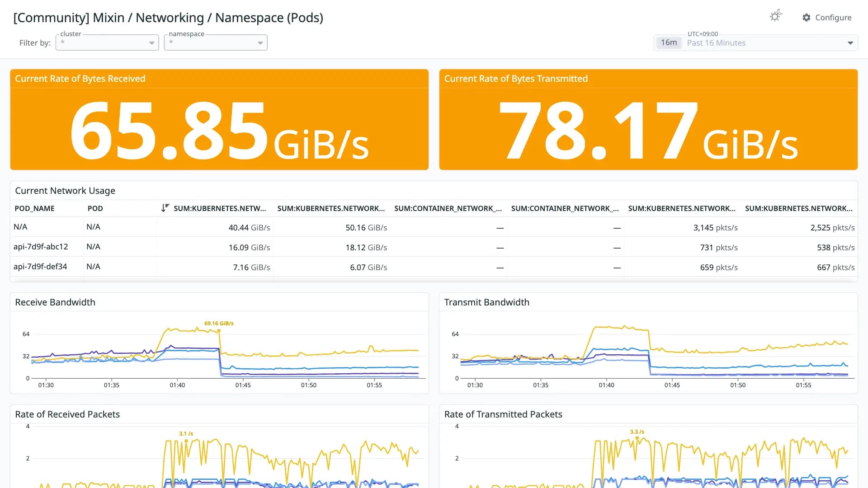Click the 01:45 tick on Transmit Bandwidth chart
The image size is (868, 488).
click(x=672, y=385)
